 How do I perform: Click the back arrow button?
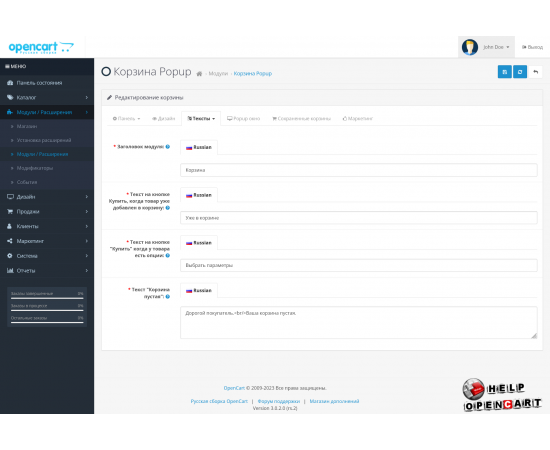tap(535, 72)
